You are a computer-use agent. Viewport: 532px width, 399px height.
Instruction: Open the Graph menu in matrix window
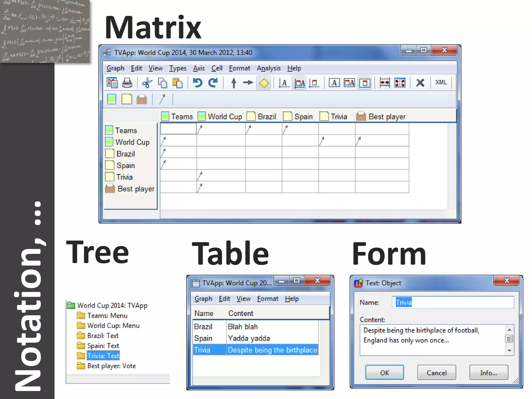(115, 68)
